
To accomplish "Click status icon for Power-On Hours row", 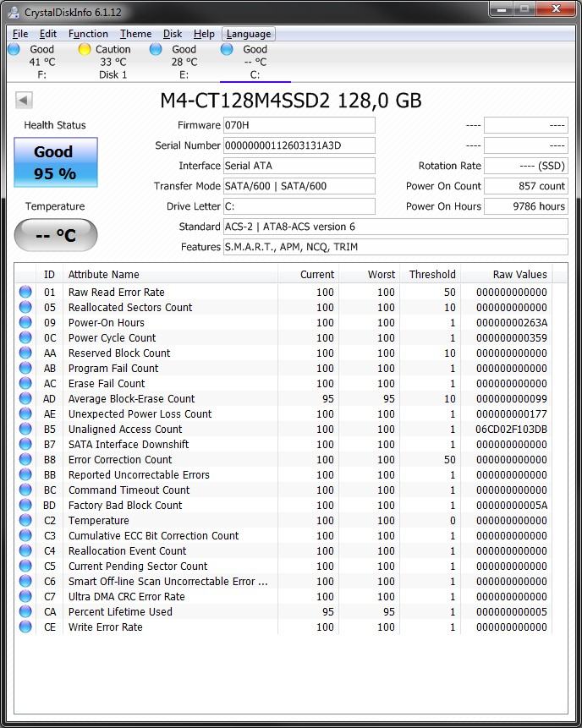I will (x=25, y=322).
